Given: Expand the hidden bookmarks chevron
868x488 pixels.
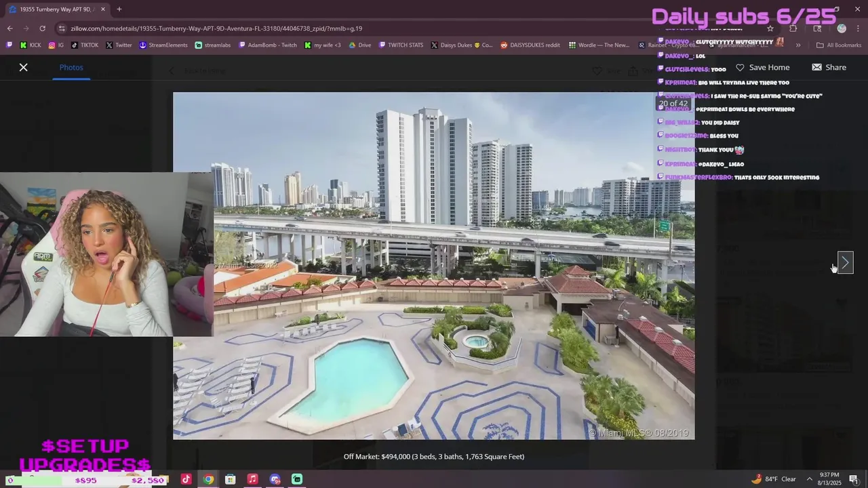Looking at the screenshot, I should click(x=797, y=45).
